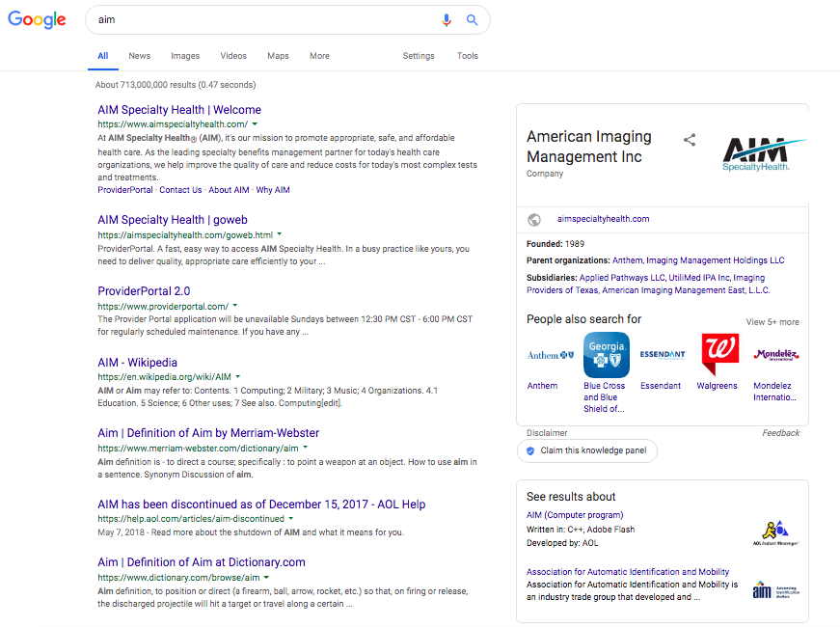Click inside the search input field
Image resolution: width=840 pixels, height=627 pixels.
click(x=241, y=19)
